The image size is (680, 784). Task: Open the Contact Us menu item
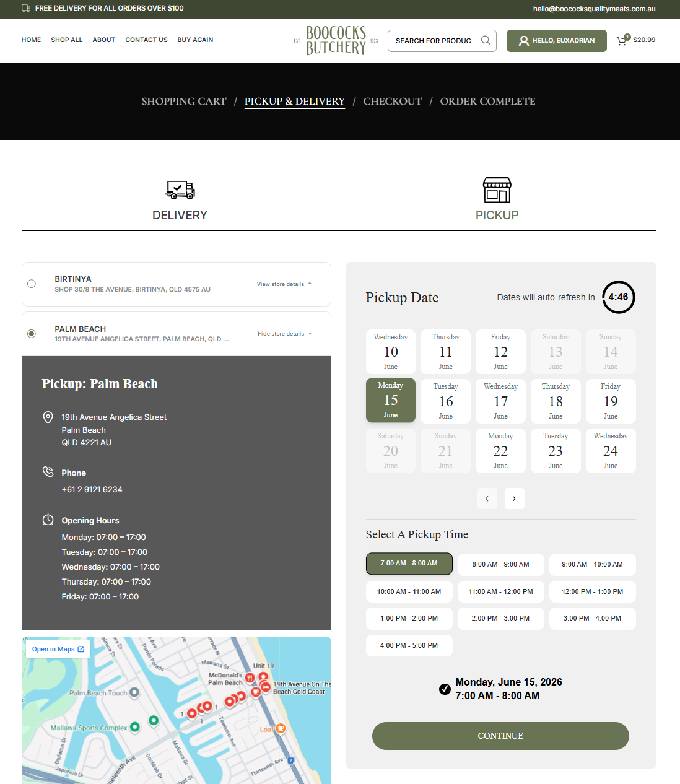[x=146, y=40]
